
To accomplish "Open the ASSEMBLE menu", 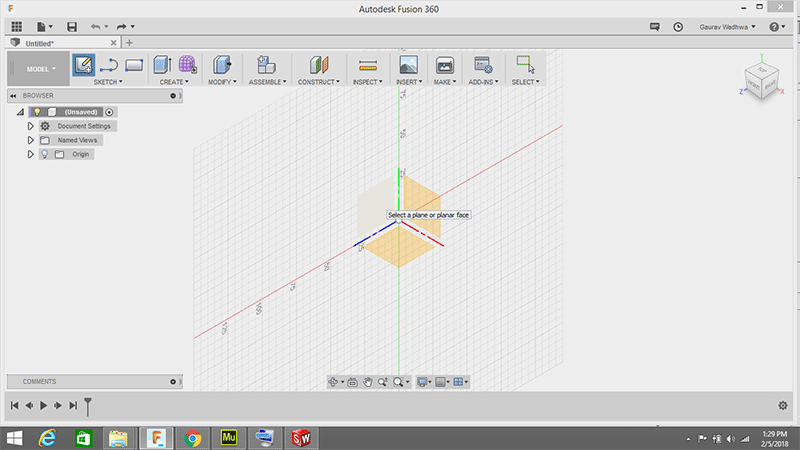I will 267,82.
